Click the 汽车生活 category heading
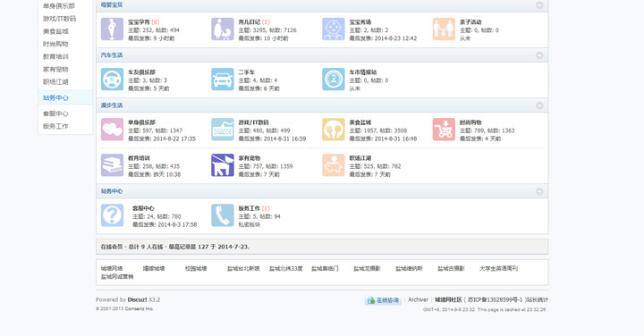Image resolution: width=644 pixels, height=336 pixels. (112, 55)
